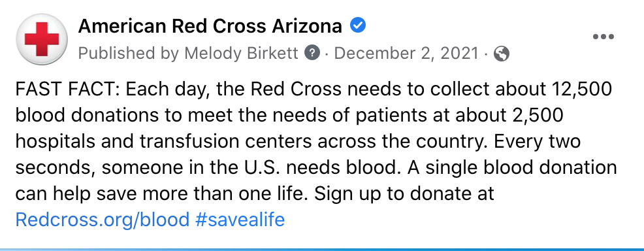Open the December 2, 2021 timestamp
The image size is (644, 251).
click(x=407, y=53)
